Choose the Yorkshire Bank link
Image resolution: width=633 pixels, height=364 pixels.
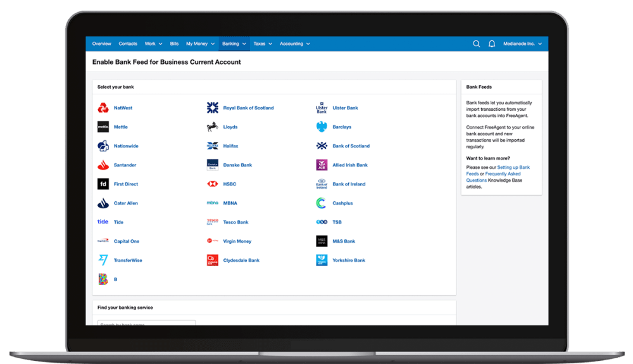(349, 260)
